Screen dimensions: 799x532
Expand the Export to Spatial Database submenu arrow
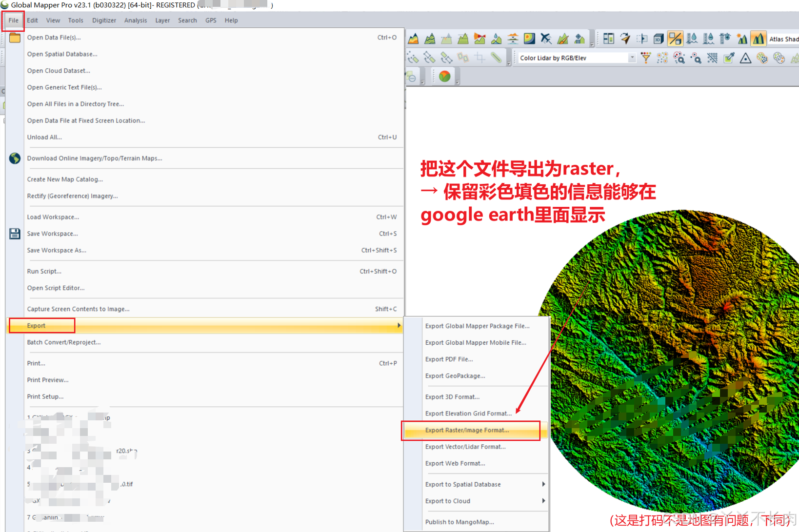[543, 484]
